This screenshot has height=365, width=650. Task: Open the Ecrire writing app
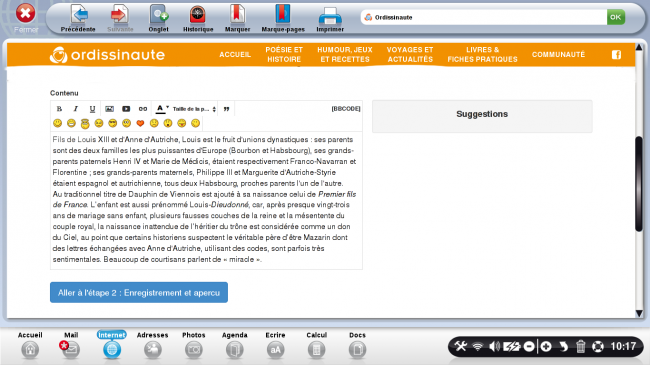coord(275,345)
